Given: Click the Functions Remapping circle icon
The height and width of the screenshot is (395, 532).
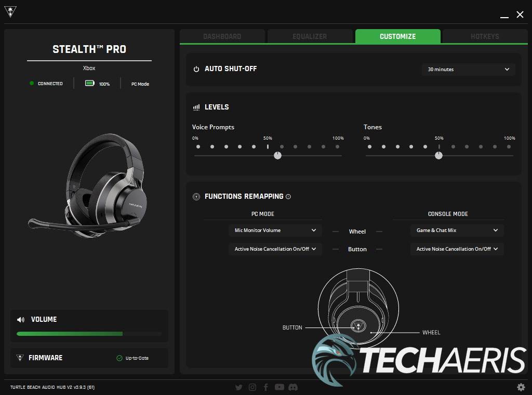Looking at the screenshot, I should [x=196, y=197].
